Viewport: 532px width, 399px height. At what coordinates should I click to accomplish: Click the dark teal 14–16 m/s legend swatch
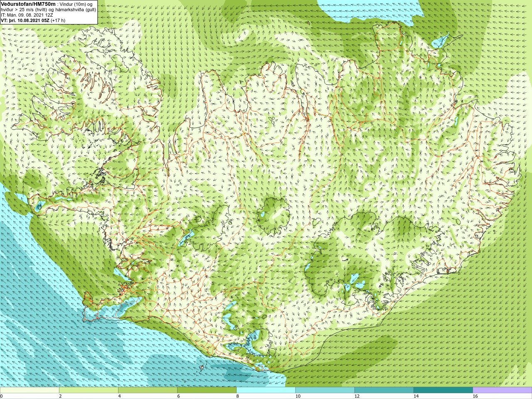(443, 390)
